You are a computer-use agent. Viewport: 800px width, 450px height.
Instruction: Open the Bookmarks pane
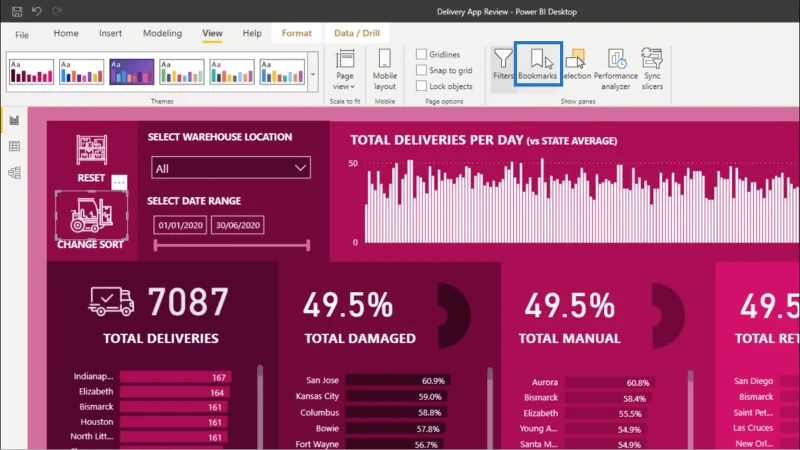coord(537,64)
